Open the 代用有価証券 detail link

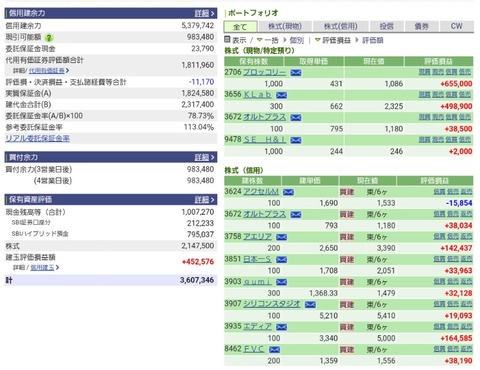(x=49, y=71)
